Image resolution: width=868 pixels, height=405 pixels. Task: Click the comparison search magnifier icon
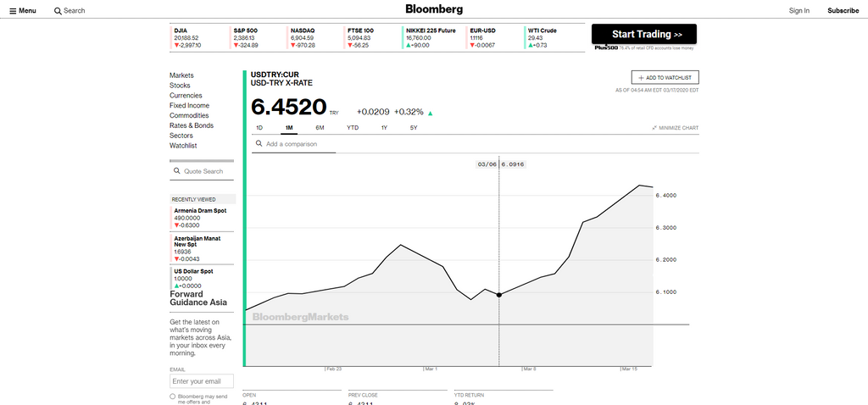click(x=259, y=144)
